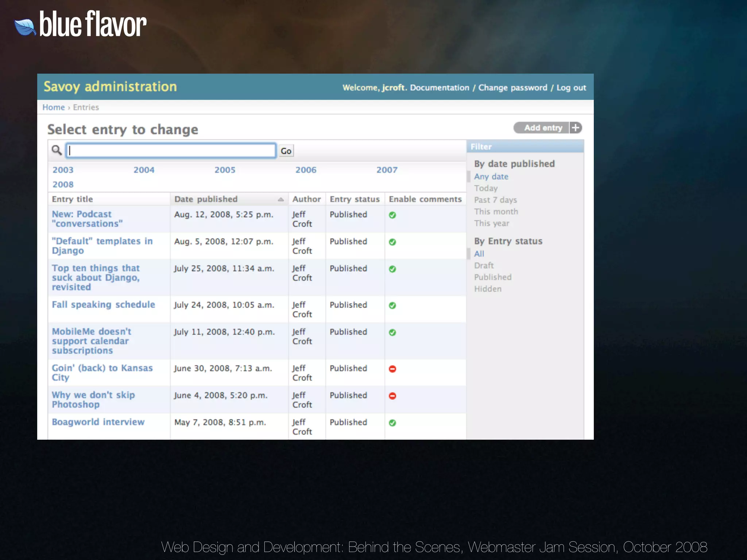Viewport: 747px width, 560px height.
Task: Drill down to year 2006
Action: pos(306,170)
